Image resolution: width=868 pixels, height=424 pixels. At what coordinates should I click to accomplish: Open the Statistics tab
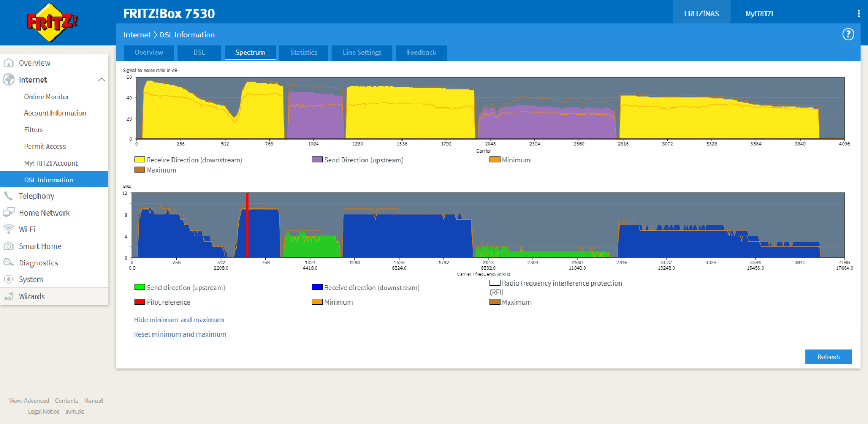coord(304,53)
